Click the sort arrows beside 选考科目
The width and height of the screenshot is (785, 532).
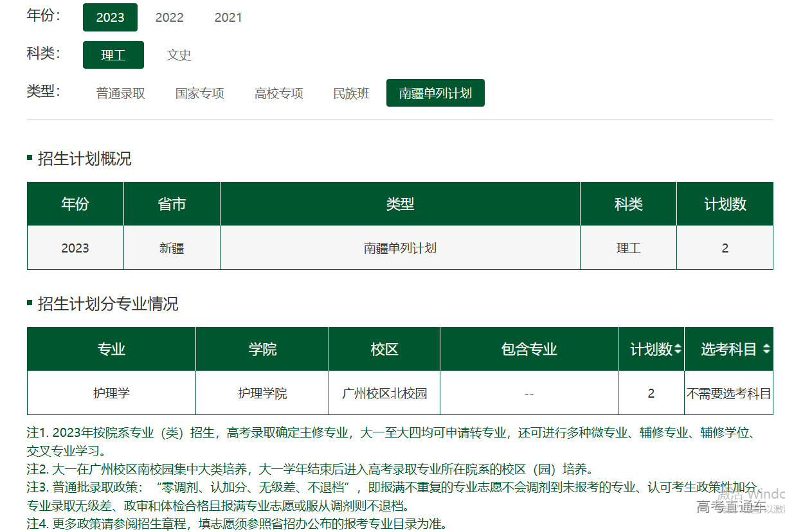(766, 350)
